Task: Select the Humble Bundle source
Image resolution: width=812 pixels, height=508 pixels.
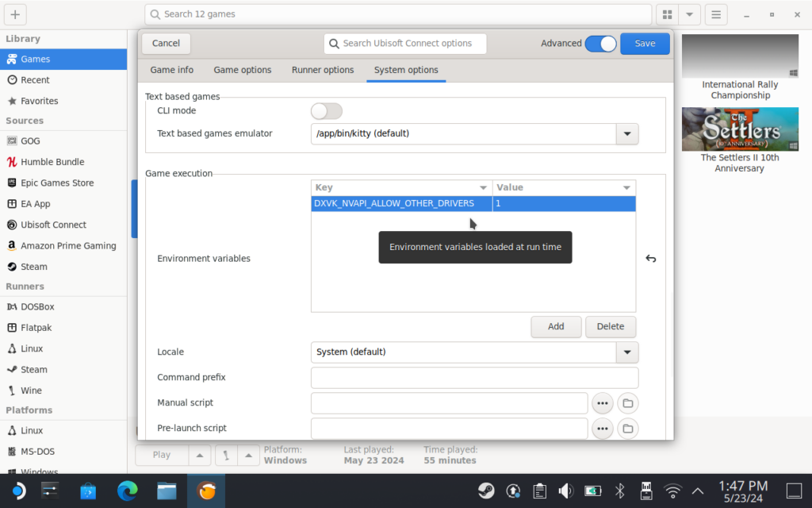Action: click(63, 162)
